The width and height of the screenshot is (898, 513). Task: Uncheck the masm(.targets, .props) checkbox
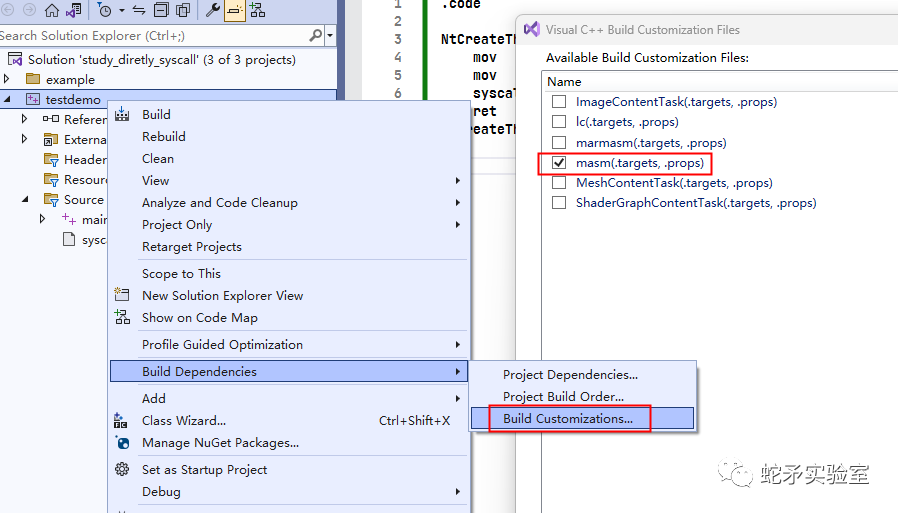(559, 163)
